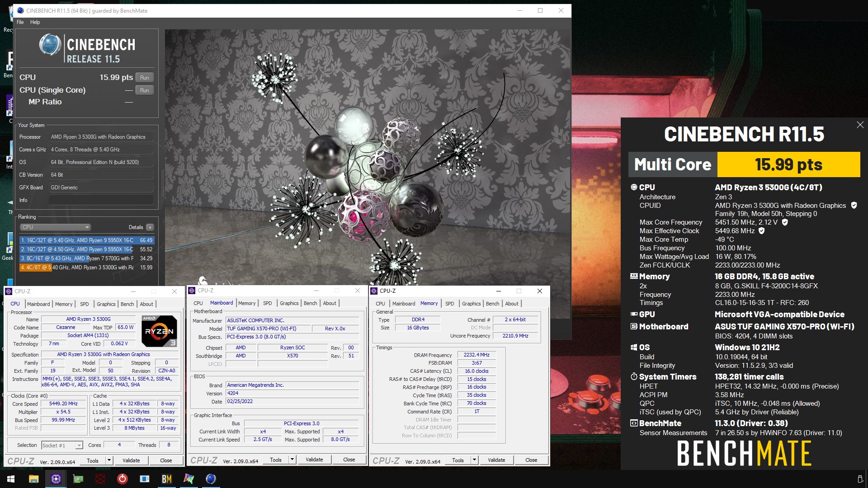This screenshot has height=488, width=868.
Task: Switch to the CPU tab in the middle CPU-Z window
Action: pos(198,303)
